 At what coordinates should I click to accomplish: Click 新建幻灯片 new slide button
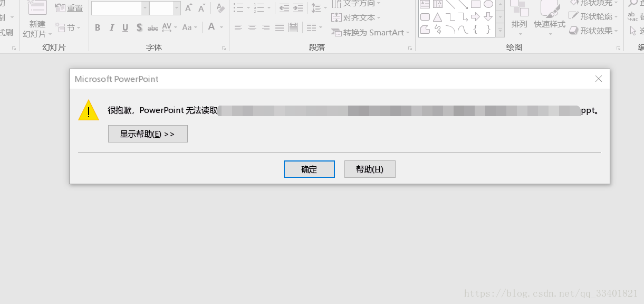click(37, 21)
